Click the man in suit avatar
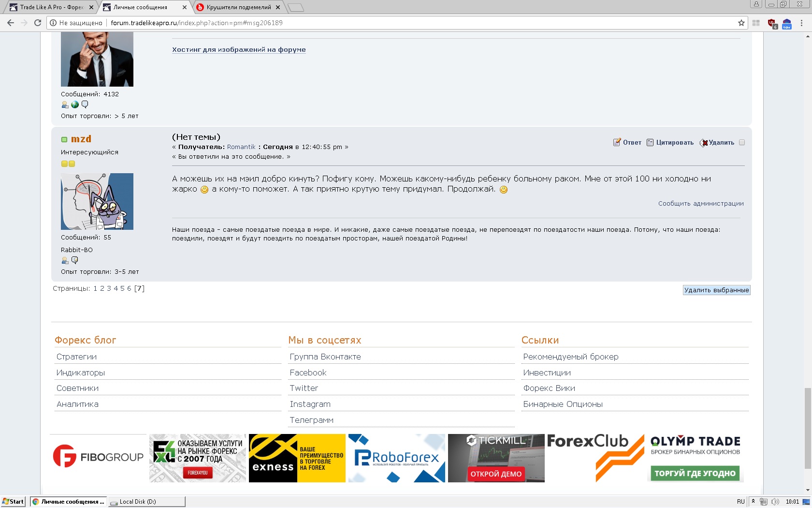This screenshot has width=812, height=508. (97, 59)
